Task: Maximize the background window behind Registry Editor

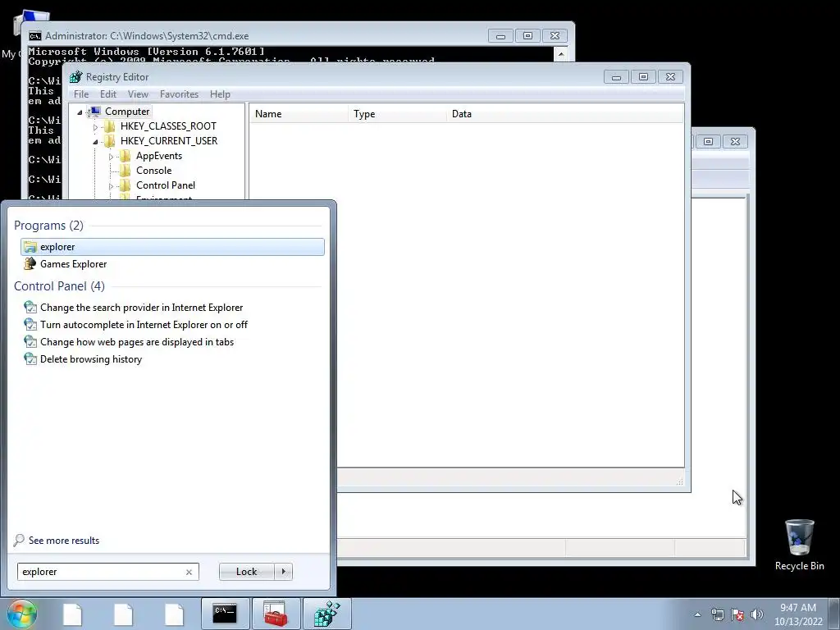Action: [708, 141]
